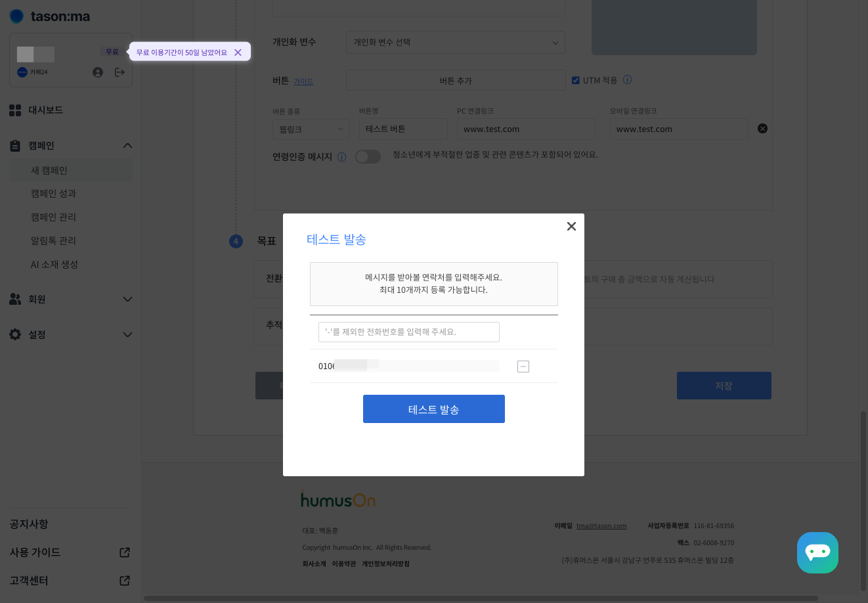Open 이용약관 footer link
The height and width of the screenshot is (603, 868).
pyautogui.click(x=344, y=564)
